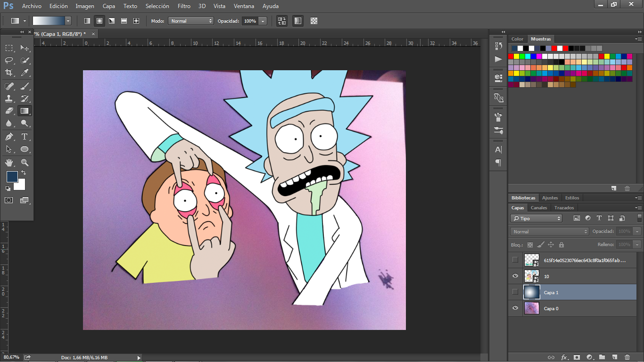Screen dimensions: 644x362
Task: Show the hidden Capa 1 layer
Action: [515, 292]
